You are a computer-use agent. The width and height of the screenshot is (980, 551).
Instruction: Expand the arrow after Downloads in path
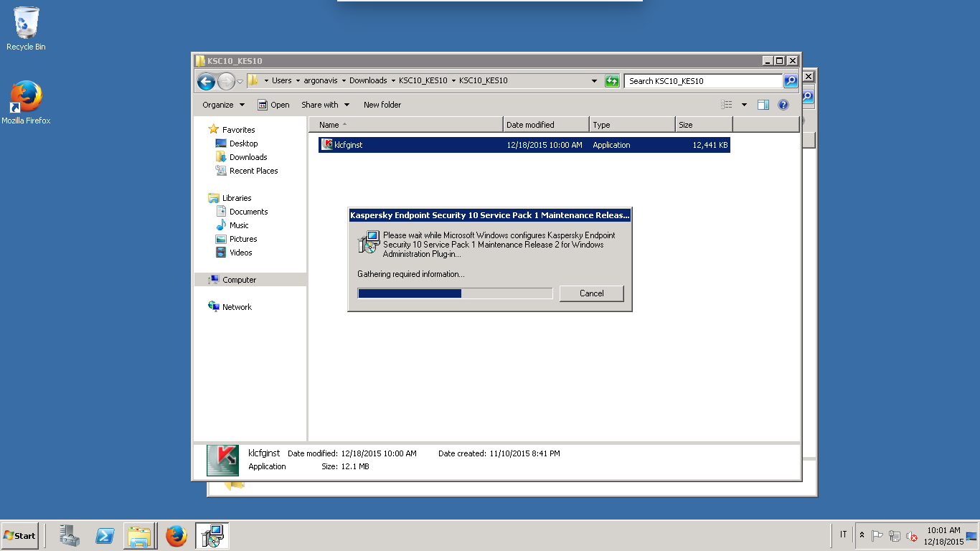(393, 81)
